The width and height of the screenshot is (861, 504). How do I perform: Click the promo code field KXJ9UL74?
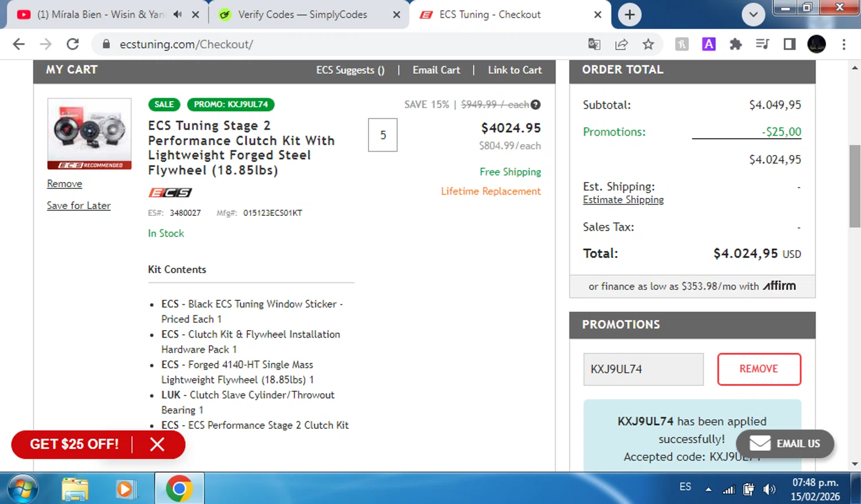click(643, 369)
